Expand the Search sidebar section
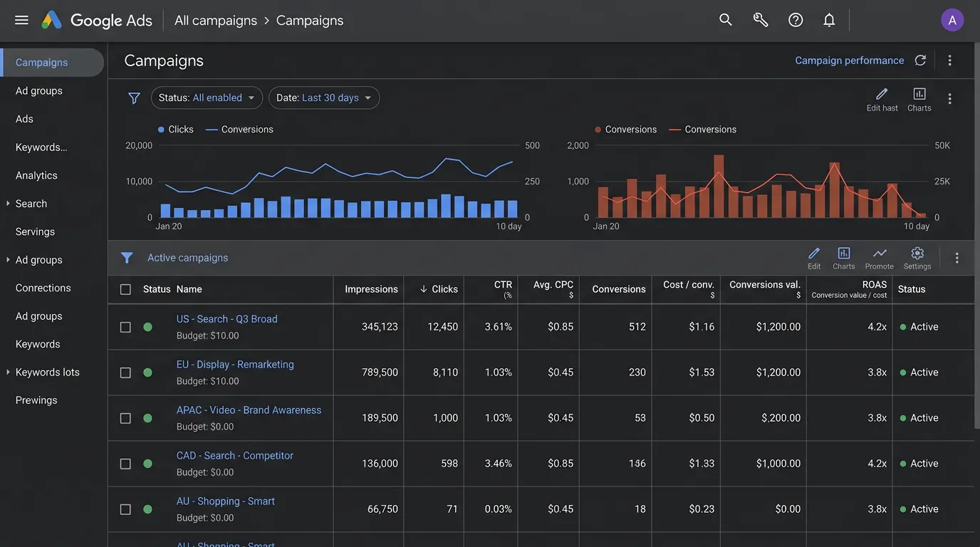Image resolution: width=980 pixels, height=547 pixels. click(x=8, y=204)
